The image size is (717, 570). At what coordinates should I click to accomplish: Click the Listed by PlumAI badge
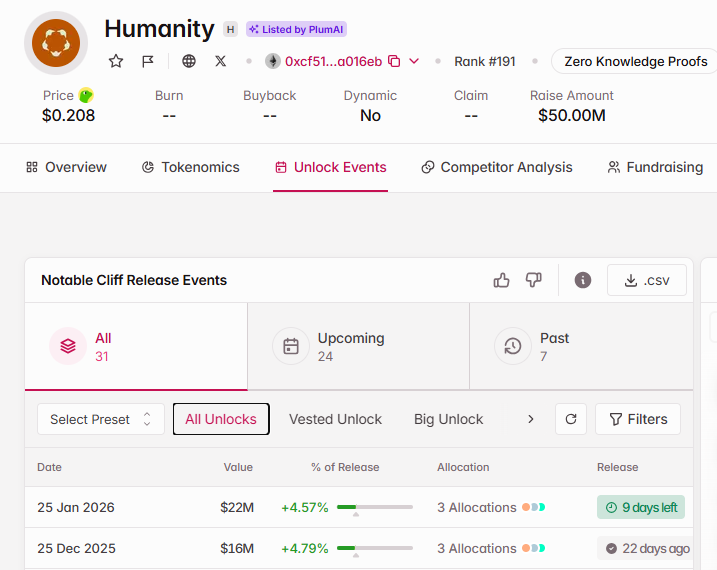click(x=296, y=29)
